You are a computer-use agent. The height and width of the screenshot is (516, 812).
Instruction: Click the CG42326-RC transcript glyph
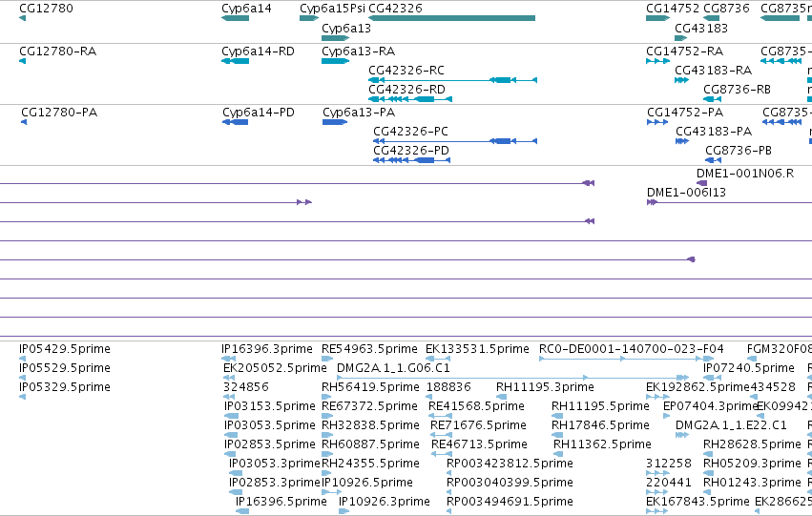[452, 80]
